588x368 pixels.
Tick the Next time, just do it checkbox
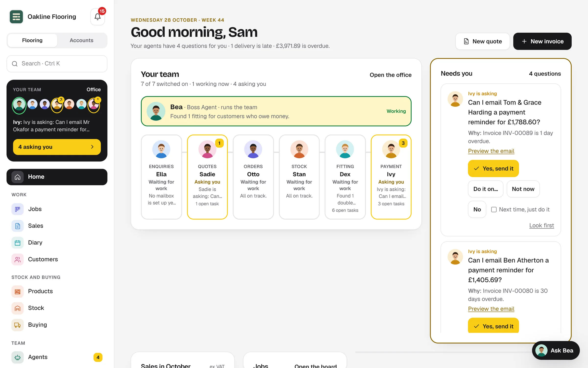(x=494, y=210)
